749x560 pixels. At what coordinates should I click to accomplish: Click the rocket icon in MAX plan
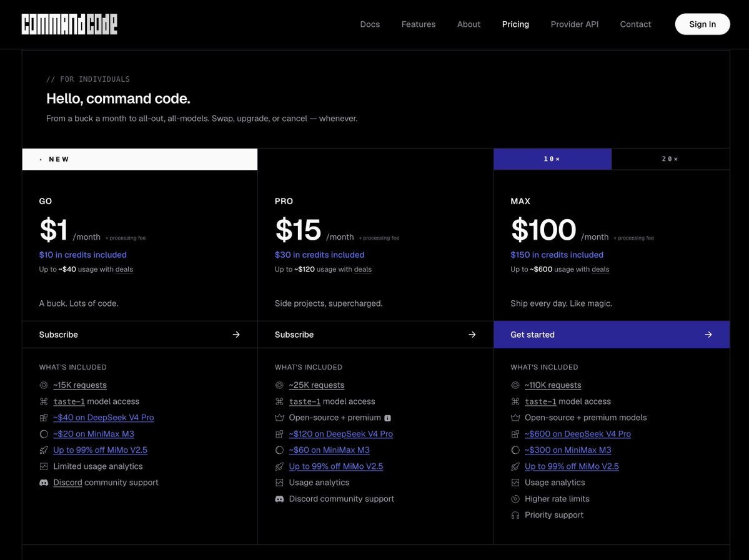(515, 466)
